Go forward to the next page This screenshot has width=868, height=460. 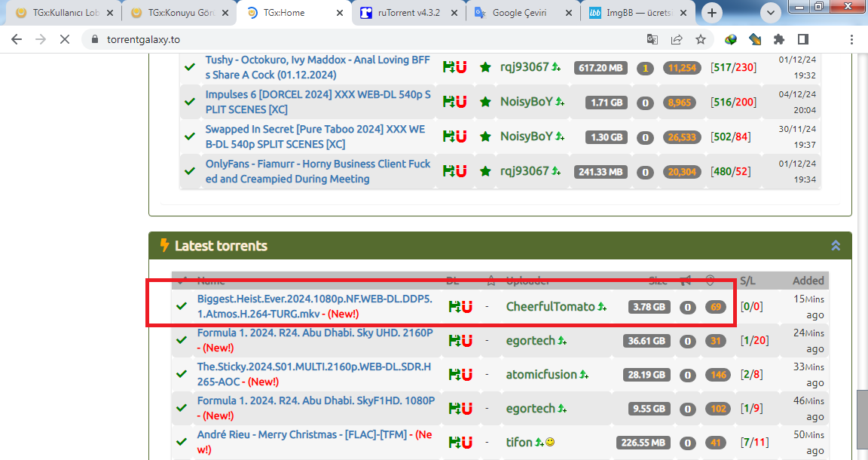[x=41, y=39]
